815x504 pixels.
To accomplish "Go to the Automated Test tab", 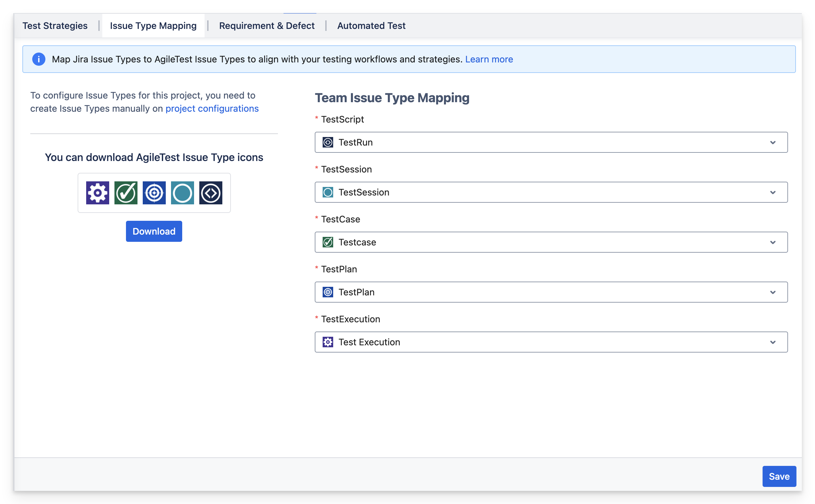I will [x=371, y=26].
